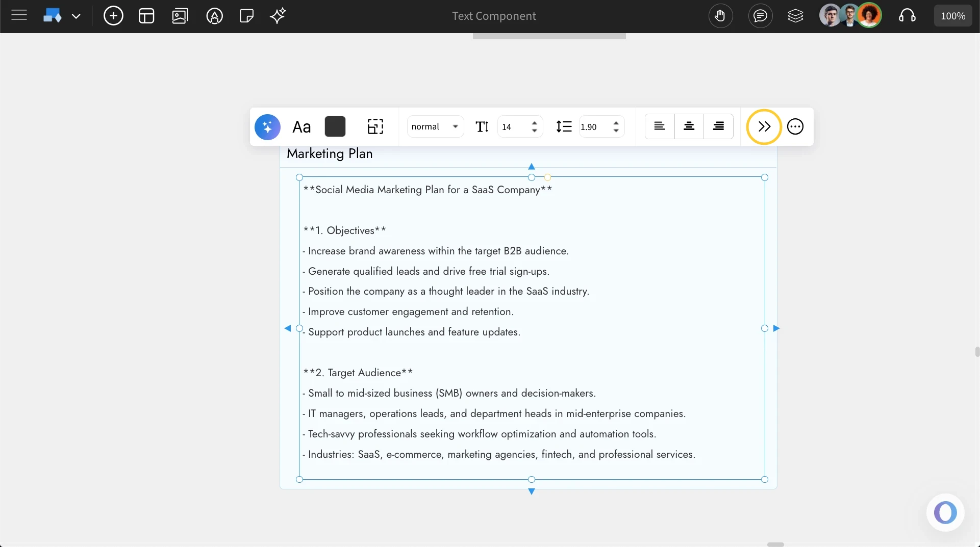Select the image insert tool
The height and width of the screenshot is (547, 980).
point(180,16)
